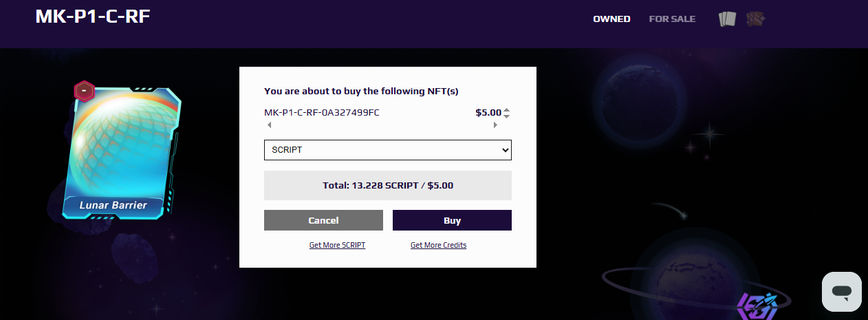Click the Buy button

tap(452, 220)
